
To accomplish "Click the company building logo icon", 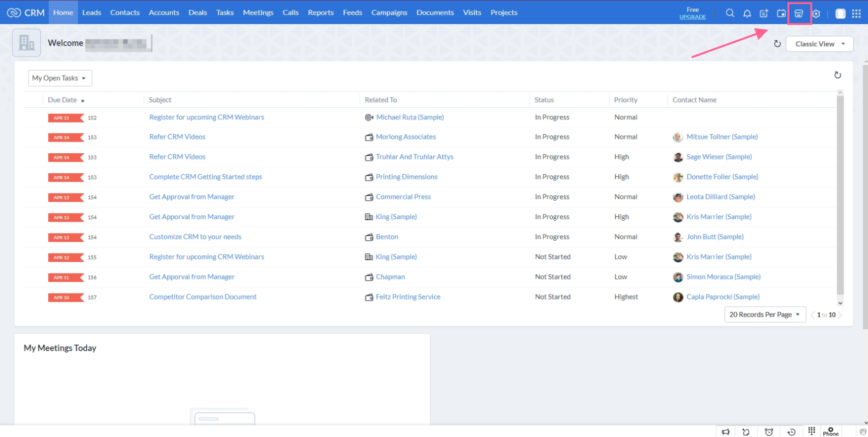I will click(27, 43).
